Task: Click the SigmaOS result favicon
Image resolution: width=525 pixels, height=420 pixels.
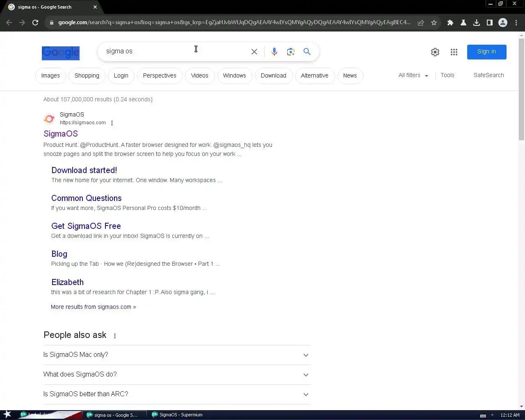Action: [x=49, y=119]
